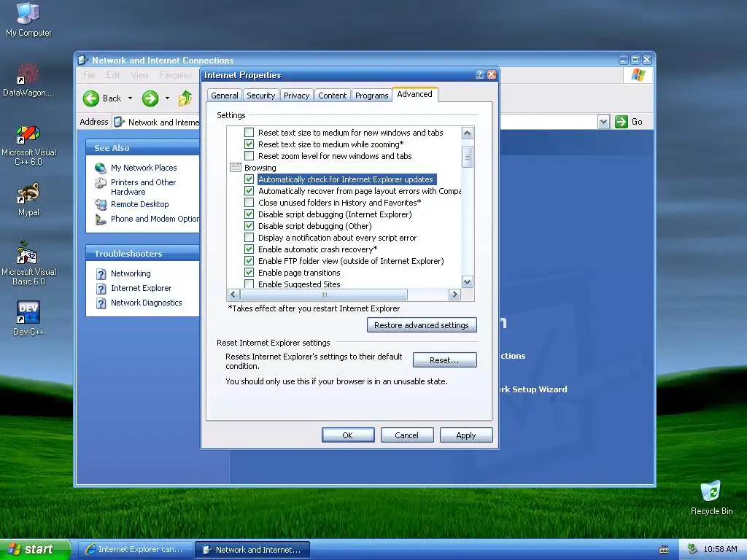Uncheck Enable page transitions
Image resolution: width=747 pixels, height=560 pixels.
coord(249,273)
